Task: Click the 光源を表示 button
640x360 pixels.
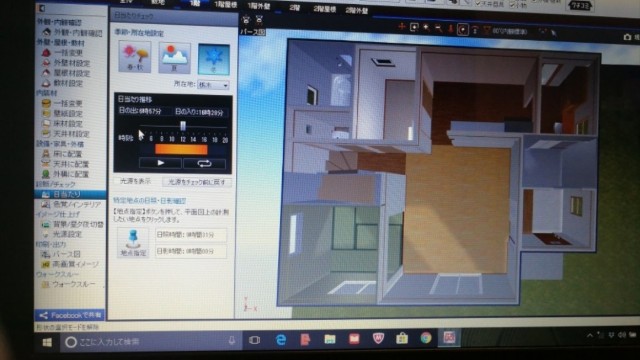Action: pyautogui.click(x=135, y=181)
